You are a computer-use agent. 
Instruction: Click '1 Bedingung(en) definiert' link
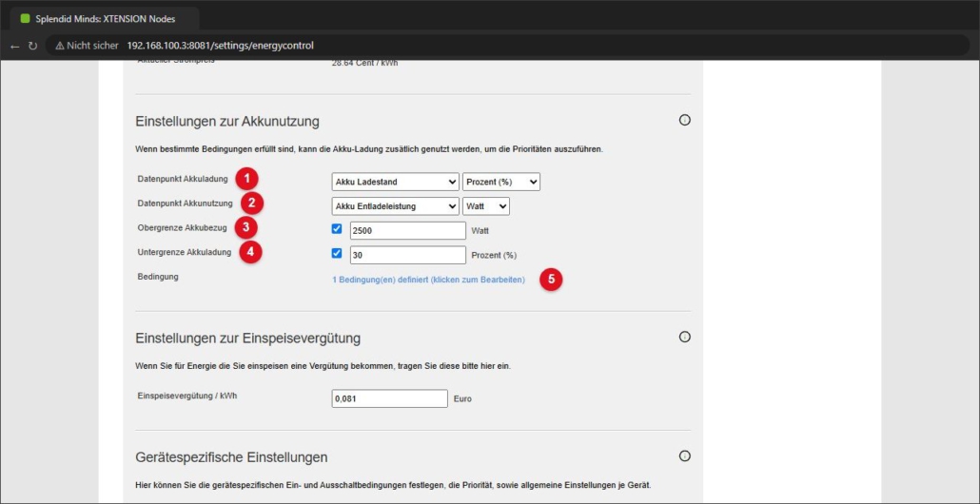[x=428, y=281]
